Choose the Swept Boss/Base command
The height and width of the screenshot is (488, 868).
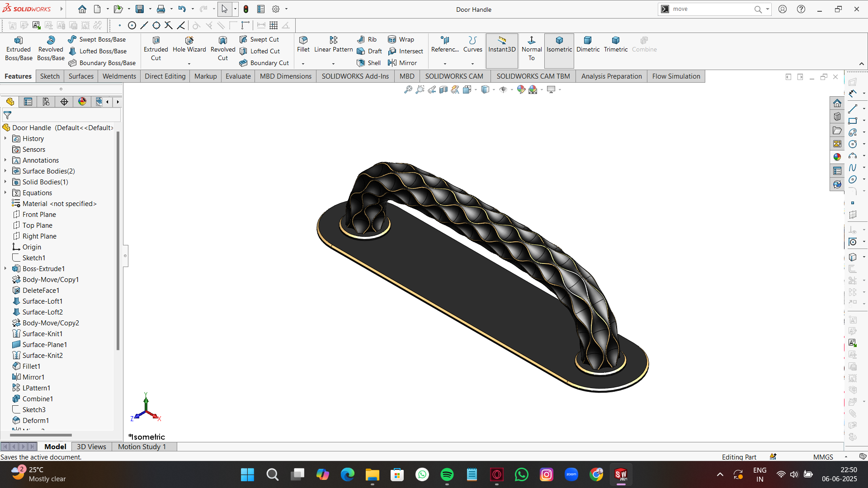click(97, 39)
